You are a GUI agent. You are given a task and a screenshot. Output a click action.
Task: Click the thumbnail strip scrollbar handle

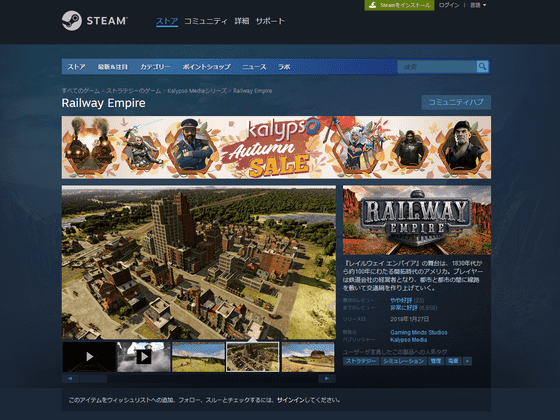pos(92,379)
